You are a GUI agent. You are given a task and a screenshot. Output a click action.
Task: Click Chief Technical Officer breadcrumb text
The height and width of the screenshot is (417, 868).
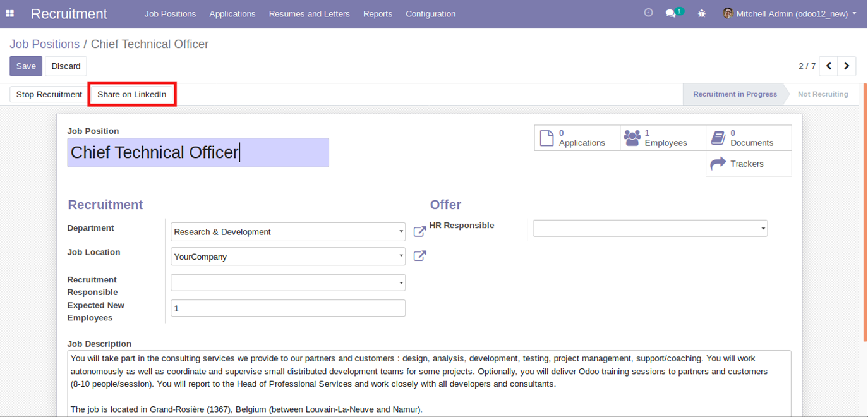150,44
